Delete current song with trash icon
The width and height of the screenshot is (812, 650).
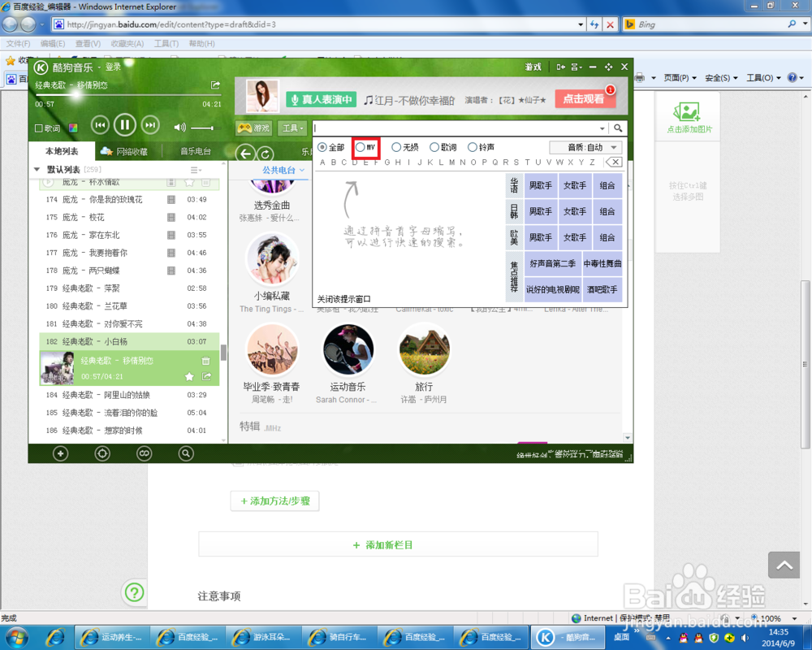click(x=205, y=361)
